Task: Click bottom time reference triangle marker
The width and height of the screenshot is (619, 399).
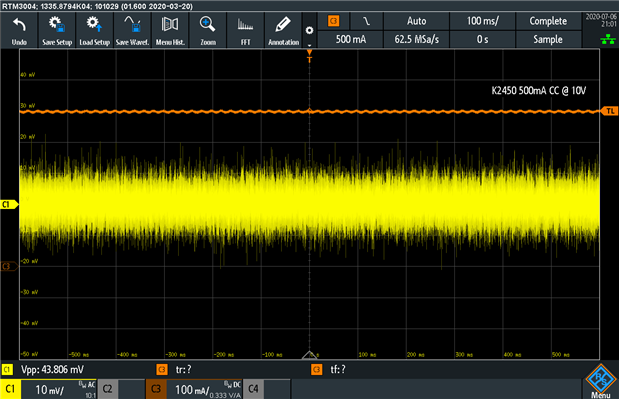Action: coord(310,354)
